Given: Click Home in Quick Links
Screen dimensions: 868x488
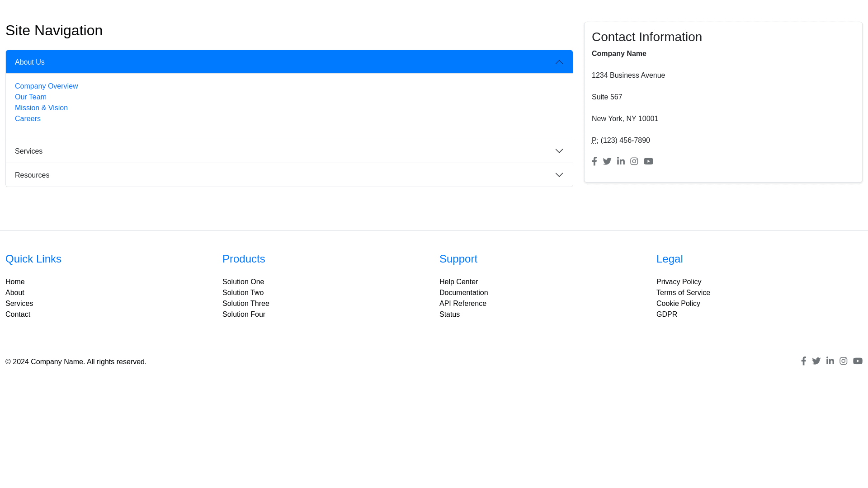Looking at the screenshot, I should pyautogui.click(x=15, y=282).
